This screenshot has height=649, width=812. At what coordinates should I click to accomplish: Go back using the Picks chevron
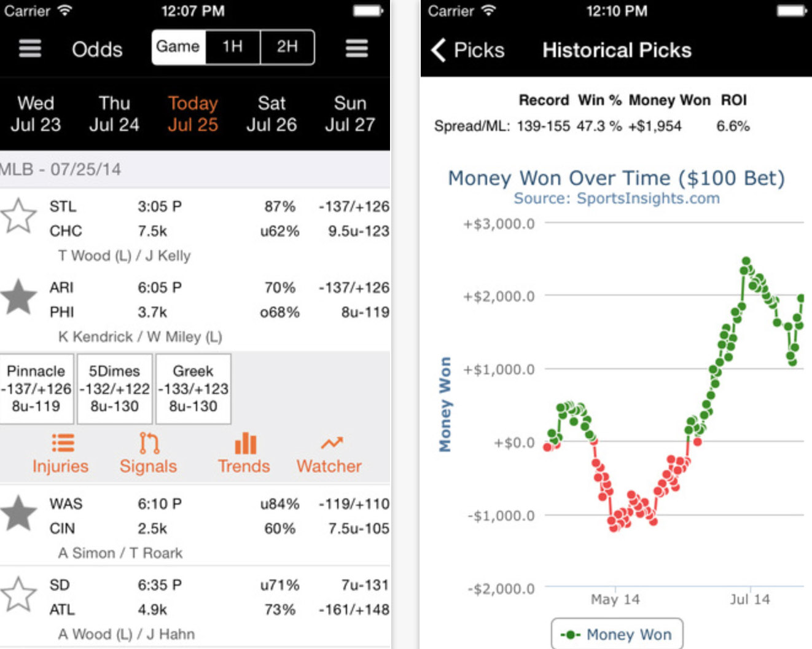[x=438, y=50]
